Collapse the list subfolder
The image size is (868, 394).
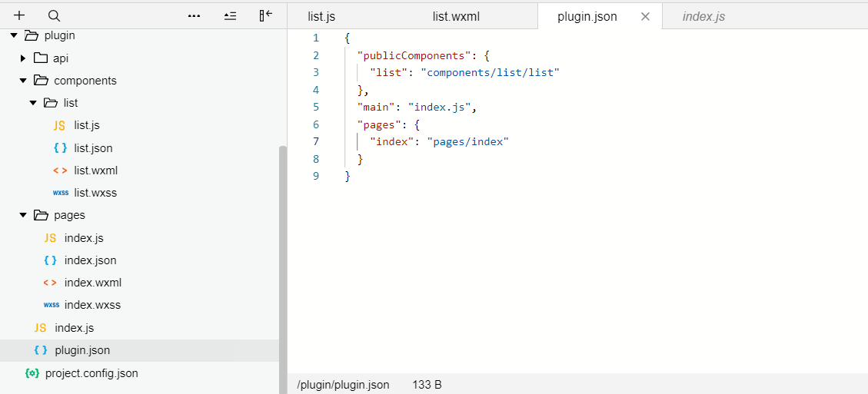point(33,103)
